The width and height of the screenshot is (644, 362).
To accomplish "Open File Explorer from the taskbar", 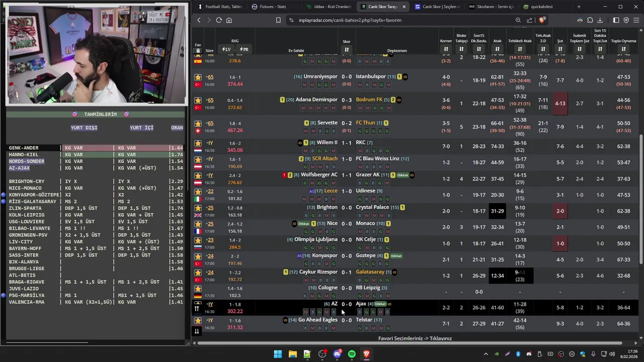I will pos(292,354).
